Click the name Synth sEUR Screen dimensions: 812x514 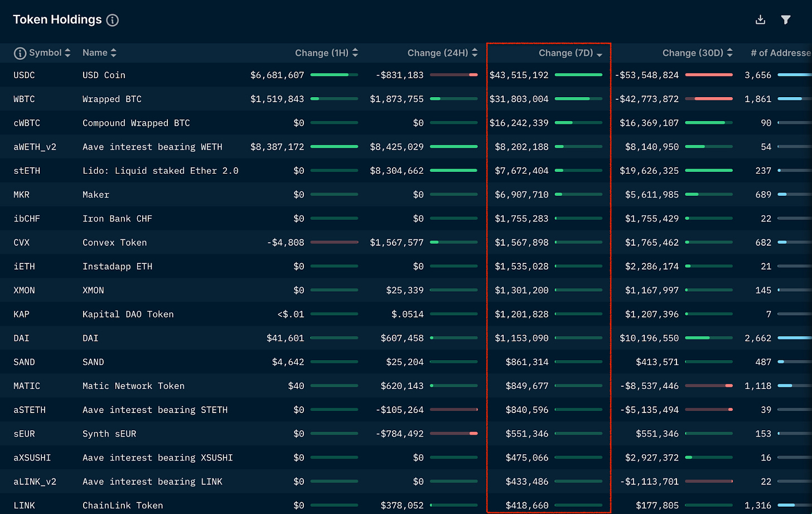coord(109,434)
